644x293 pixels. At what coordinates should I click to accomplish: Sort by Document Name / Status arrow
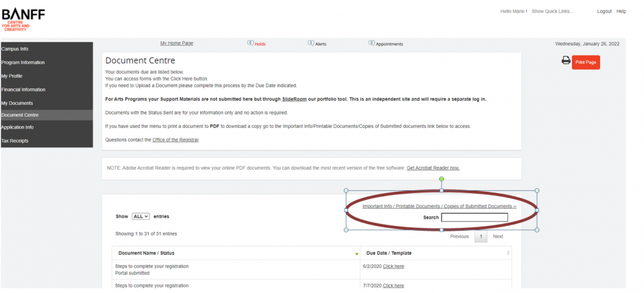pos(356,253)
